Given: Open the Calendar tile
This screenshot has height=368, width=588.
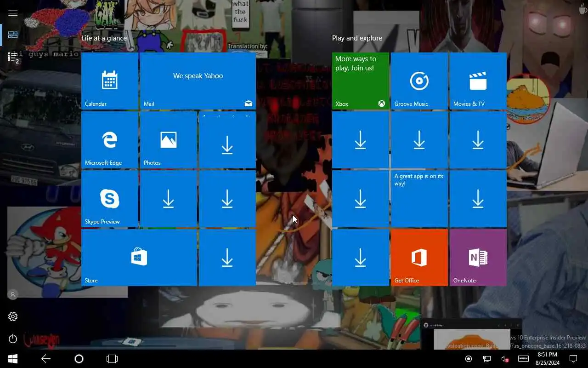Looking at the screenshot, I should [110, 81].
